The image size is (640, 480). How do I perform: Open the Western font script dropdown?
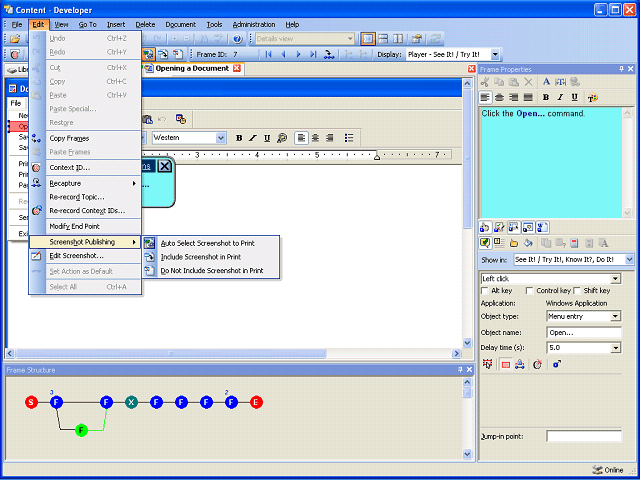tap(221, 138)
